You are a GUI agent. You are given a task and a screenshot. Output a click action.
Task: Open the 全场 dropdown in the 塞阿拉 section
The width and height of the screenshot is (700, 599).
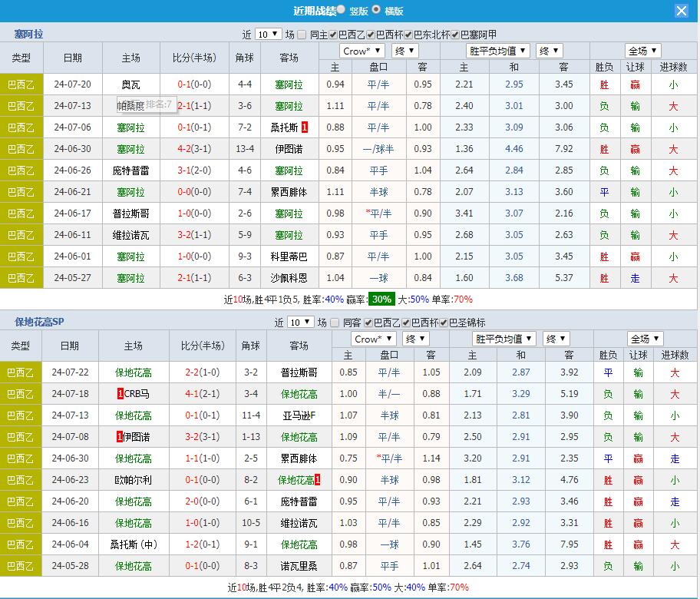pyautogui.click(x=643, y=51)
